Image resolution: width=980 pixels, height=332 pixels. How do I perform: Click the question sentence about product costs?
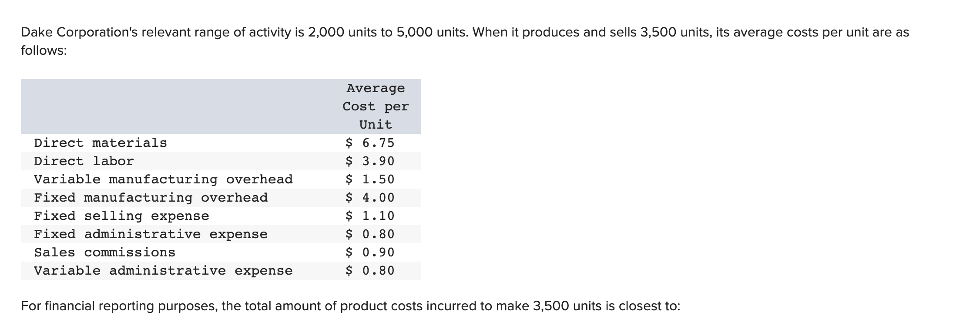click(350, 306)
